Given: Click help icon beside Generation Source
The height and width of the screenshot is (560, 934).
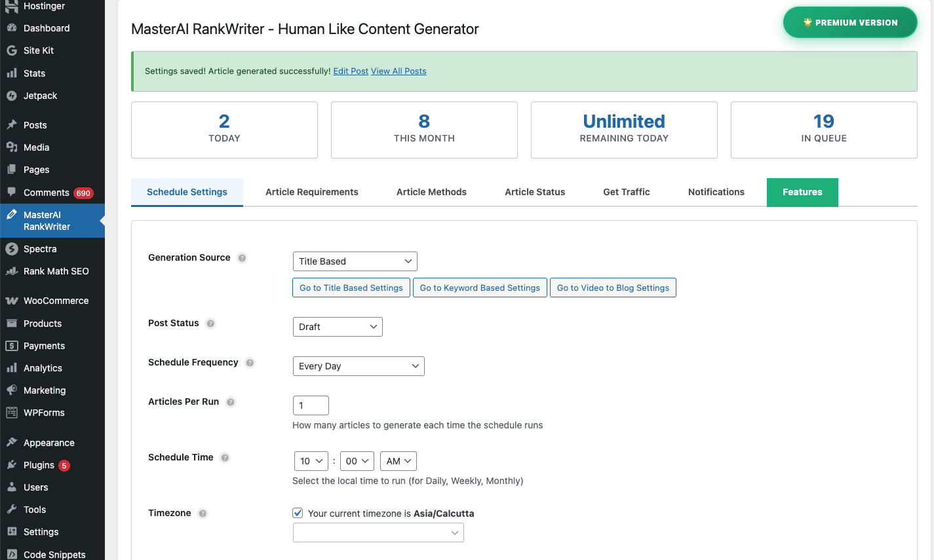Looking at the screenshot, I should tap(242, 258).
